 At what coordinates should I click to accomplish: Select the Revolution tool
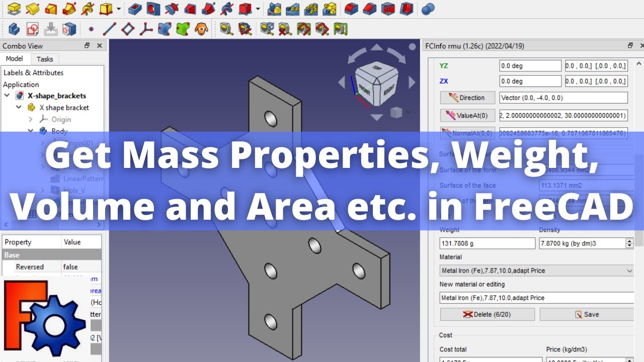pyautogui.click(x=32, y=9)
